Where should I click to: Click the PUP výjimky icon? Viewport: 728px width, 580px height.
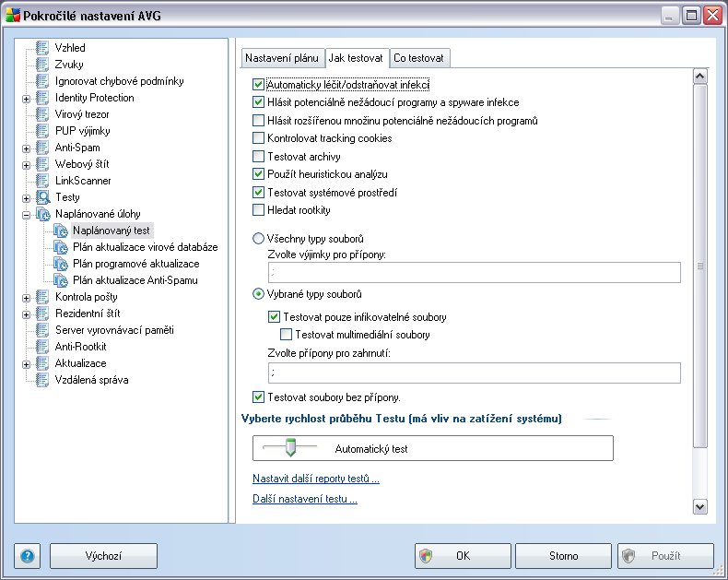42,131
